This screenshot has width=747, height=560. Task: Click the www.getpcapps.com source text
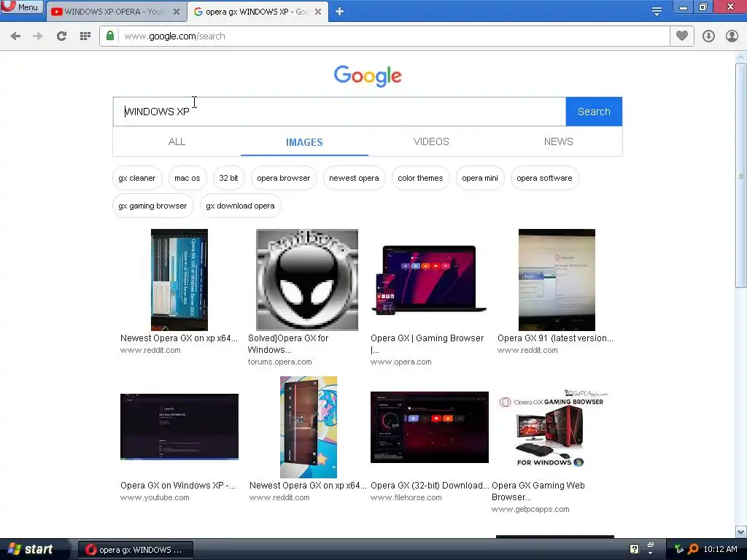click(x=530, y=509)
